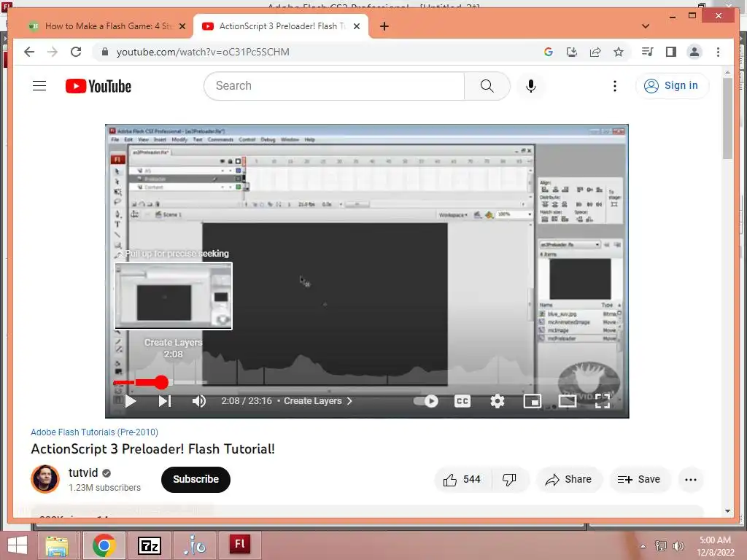Open video settings gear
The width and height of the screenshot is (747, 560).
[x=498, y=402]
